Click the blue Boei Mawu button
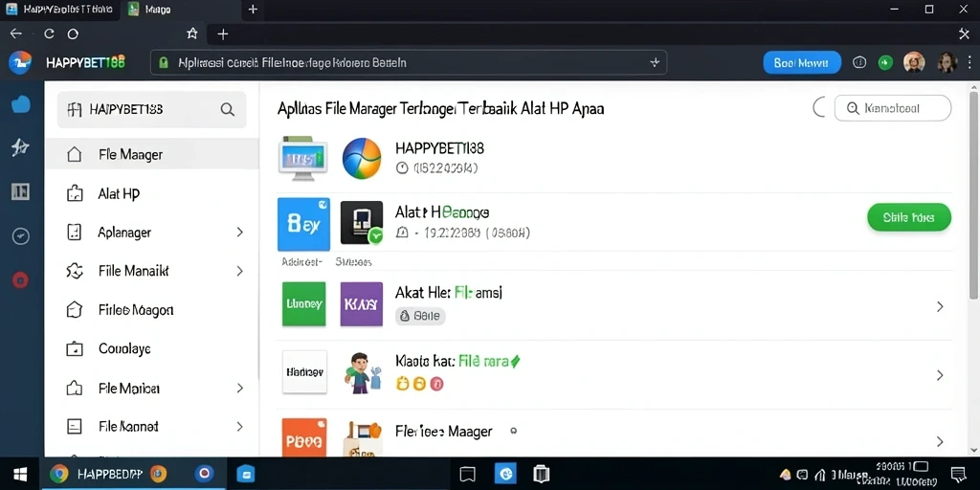Image resolution: width=980 pixels, height=490 pixels. 802,62
